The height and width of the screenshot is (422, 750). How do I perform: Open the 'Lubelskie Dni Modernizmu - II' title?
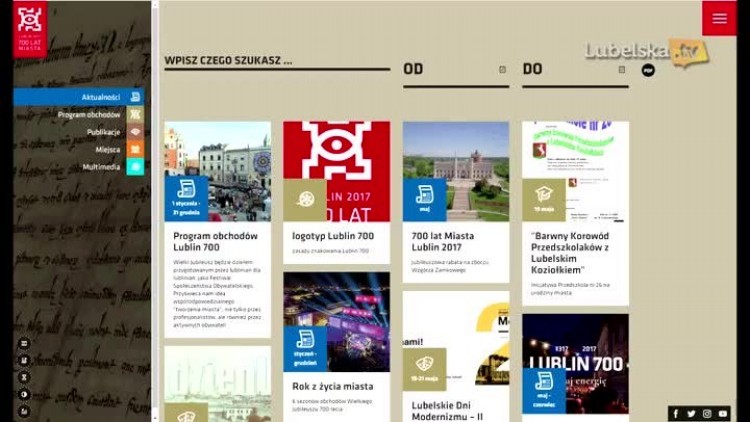[x=447, y=411]
